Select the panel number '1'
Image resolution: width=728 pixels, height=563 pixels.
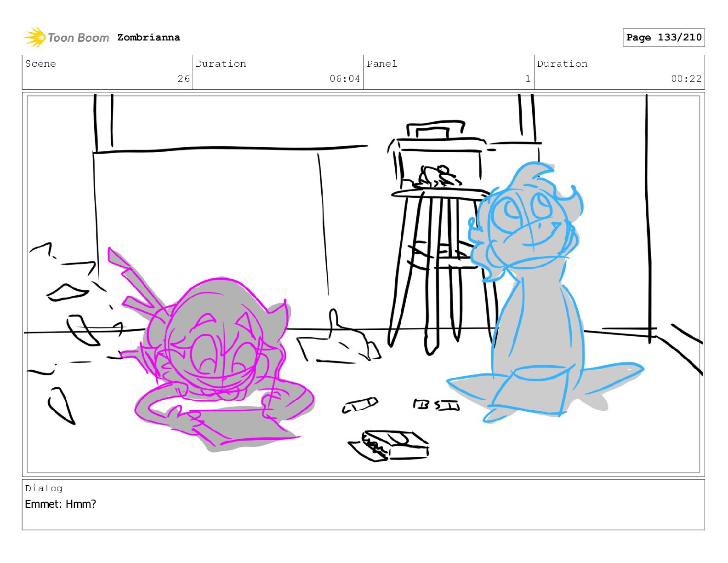(x=528, y=79)
